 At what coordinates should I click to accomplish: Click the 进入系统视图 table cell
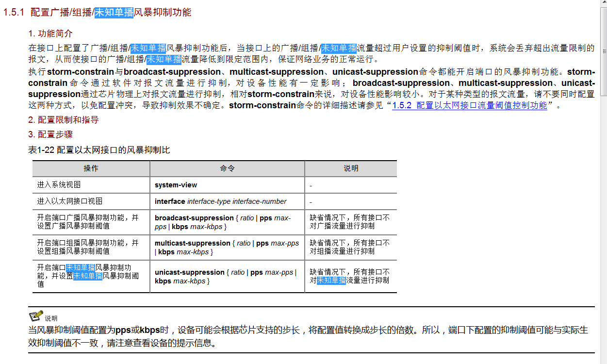91,185
